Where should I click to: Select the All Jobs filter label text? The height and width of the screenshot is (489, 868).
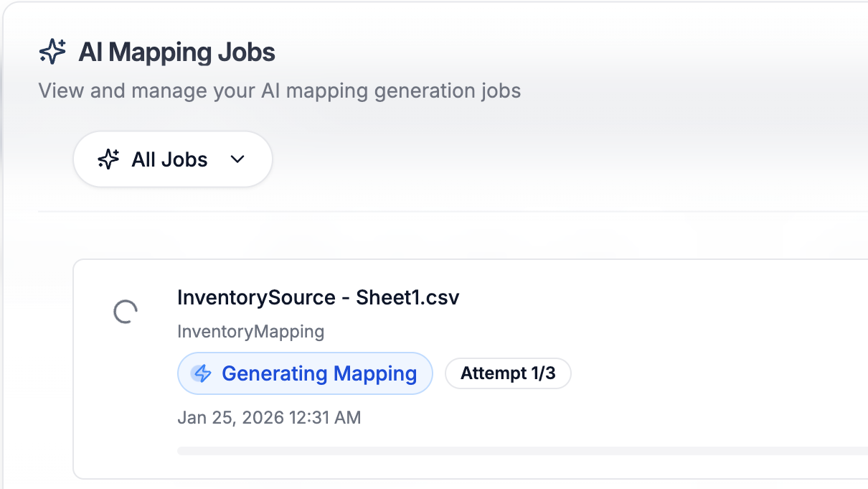(169, 159)
